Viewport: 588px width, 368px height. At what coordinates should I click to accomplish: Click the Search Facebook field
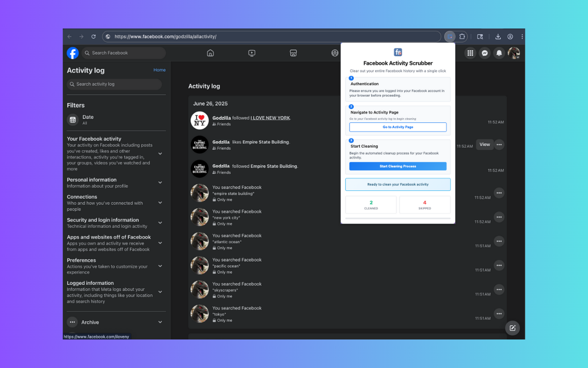point(124,53)
